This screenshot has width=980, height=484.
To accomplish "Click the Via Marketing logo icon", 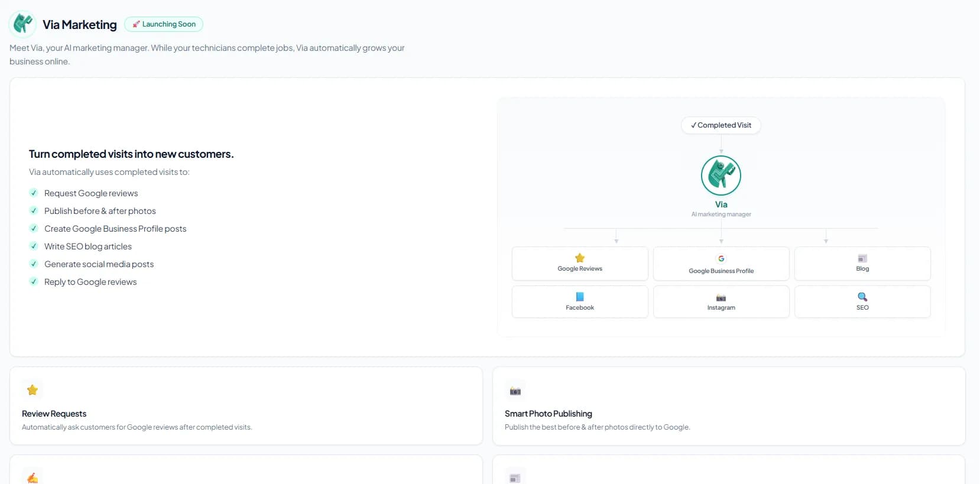I will coord(23,24).
